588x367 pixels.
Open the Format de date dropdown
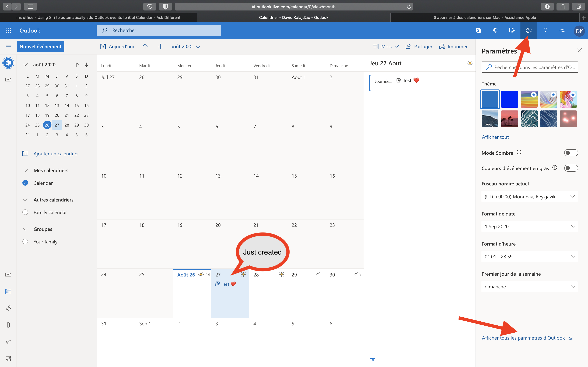coord(530,226)
